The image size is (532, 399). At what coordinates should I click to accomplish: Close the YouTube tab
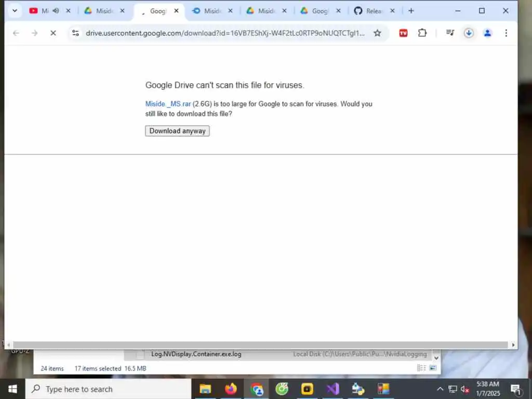pyautogui.click(x=68, y=11)
